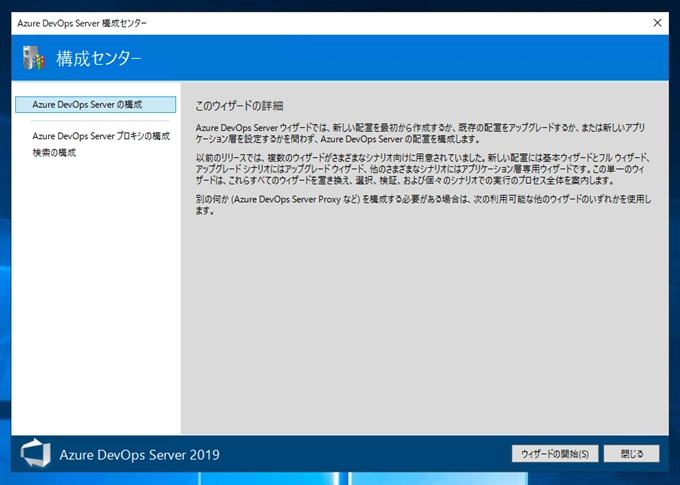Image resolution: width=680 pixels, height=485 pixels.
Task: Click paragraph starting Azure DevOps Server ウィザードでは
Action: (x=420, y=134)
